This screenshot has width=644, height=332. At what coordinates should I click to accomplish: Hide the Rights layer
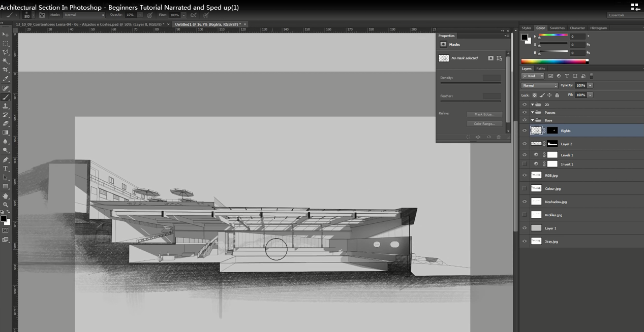click(x=525, y=130)
